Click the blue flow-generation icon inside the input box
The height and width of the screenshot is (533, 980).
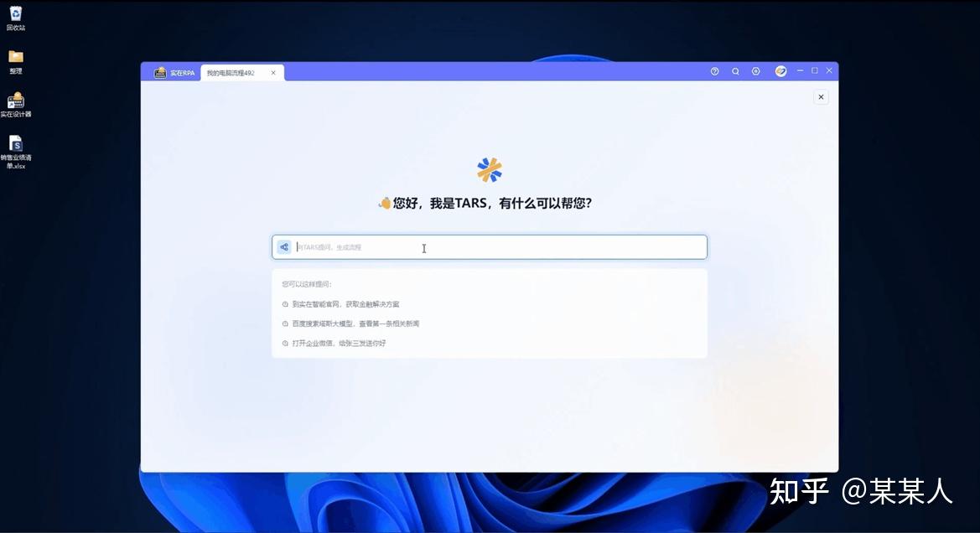(x=283, y=246)
